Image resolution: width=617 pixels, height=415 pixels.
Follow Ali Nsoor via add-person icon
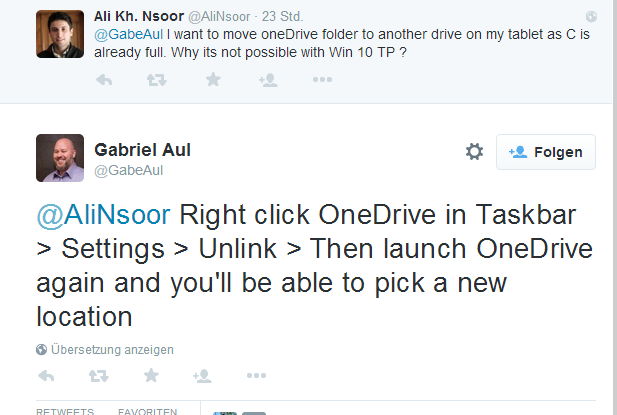268,80
